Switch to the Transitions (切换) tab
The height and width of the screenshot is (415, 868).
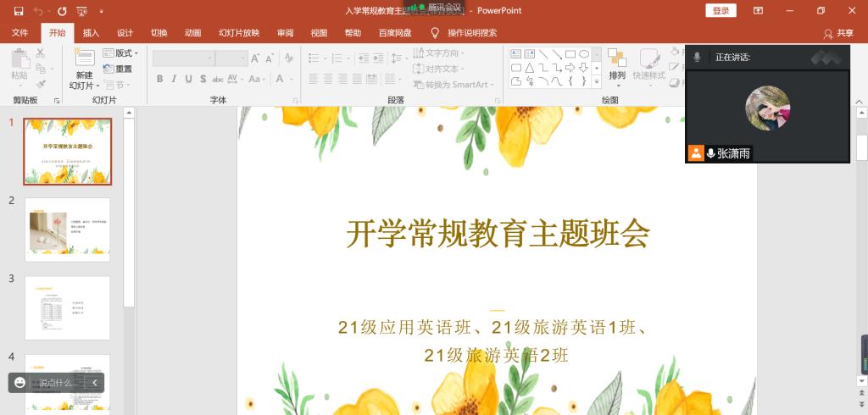tap(159, 33)
